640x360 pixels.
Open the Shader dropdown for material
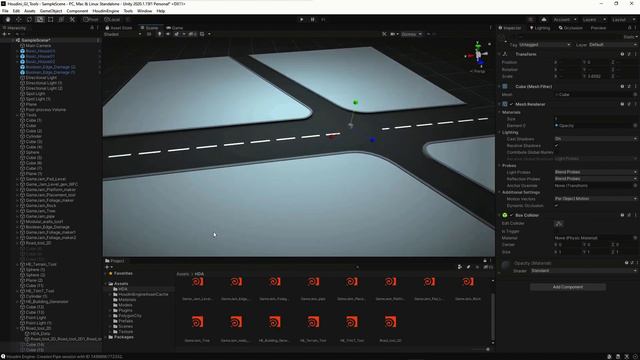pos(584,271)
